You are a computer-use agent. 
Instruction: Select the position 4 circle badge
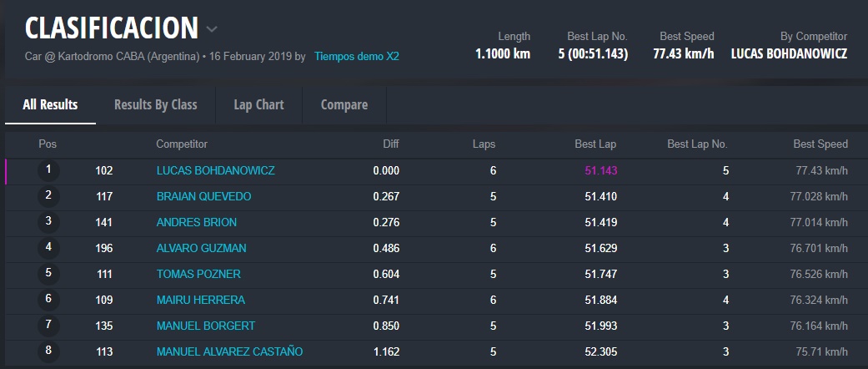(48, 248)
